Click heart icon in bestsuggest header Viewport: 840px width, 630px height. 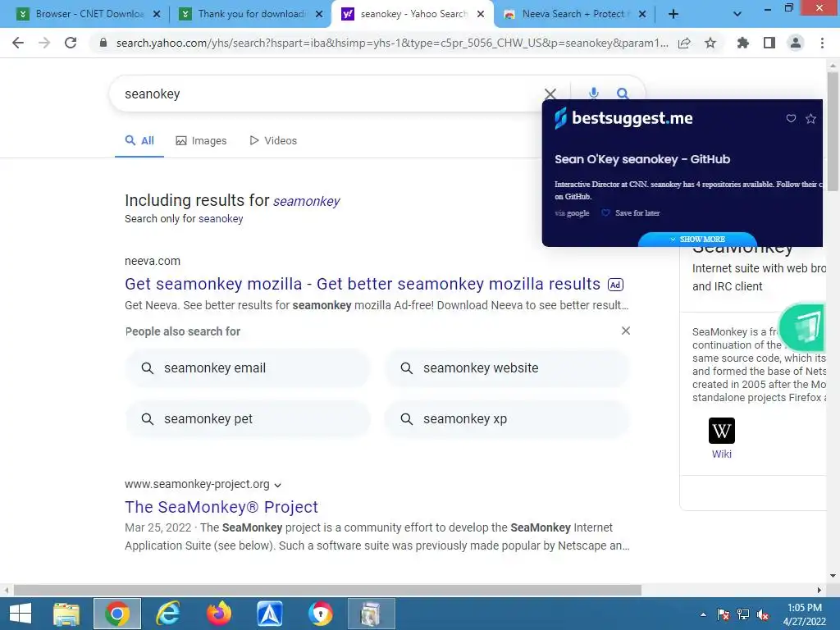[x=791, y=118]
